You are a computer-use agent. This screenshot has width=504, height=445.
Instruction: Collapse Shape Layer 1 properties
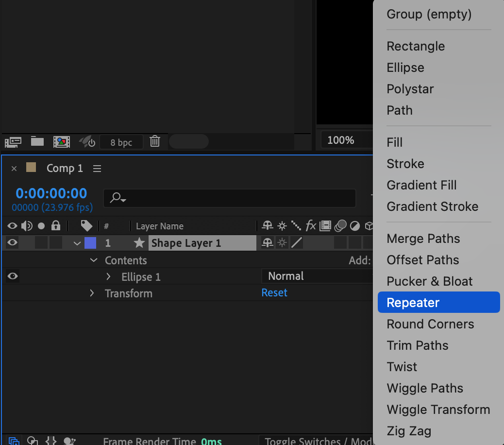click(x=77, y=243)
